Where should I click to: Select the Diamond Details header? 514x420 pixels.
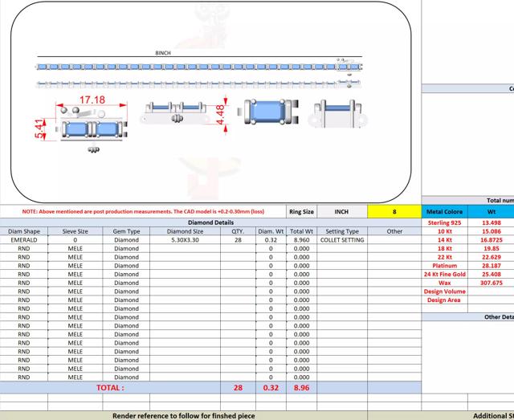pyautogui.click(x=210, y=222)
